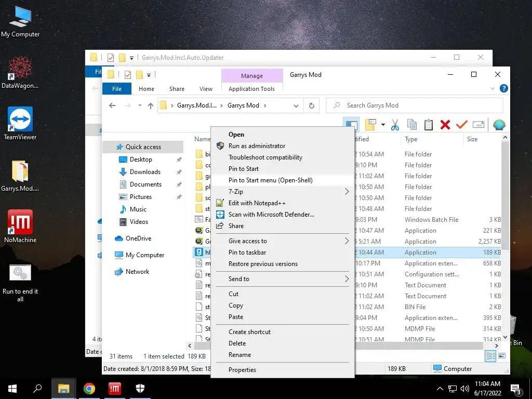Select OneDrive in the navigation pane
The image size is (532, 399).
(138, 238)
